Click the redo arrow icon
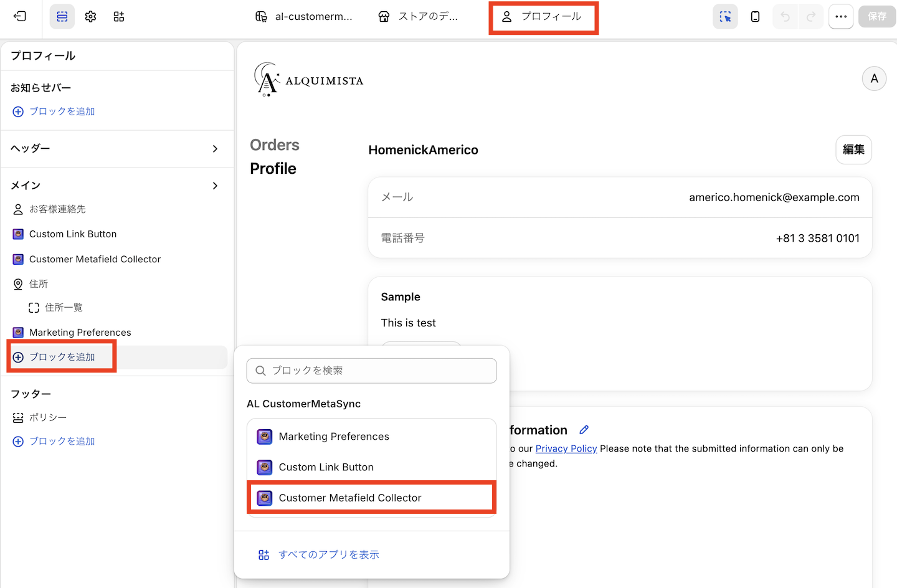897x588 pixels. tap(811, 17)
